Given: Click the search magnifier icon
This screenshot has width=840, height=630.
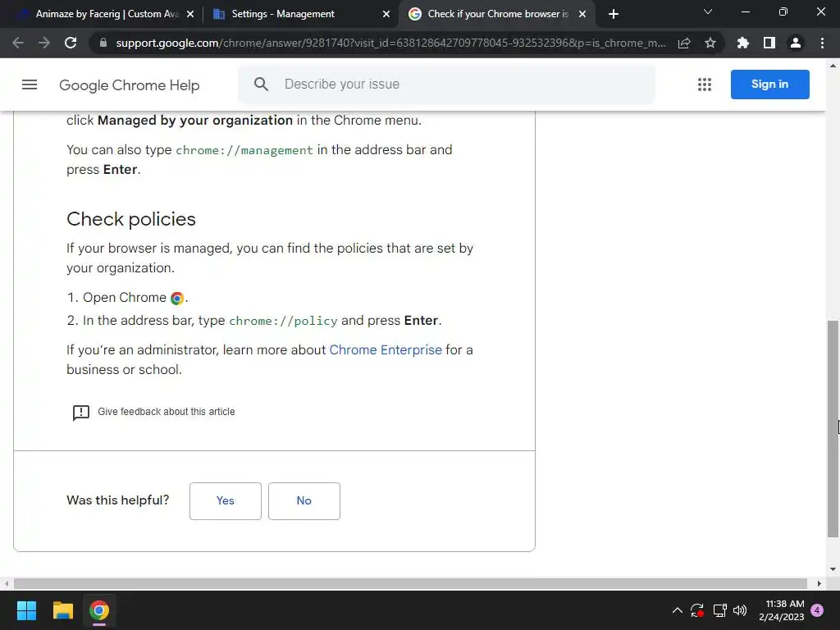Looking at the screenshot, I should pyautogui.click(x=261, y=84).
